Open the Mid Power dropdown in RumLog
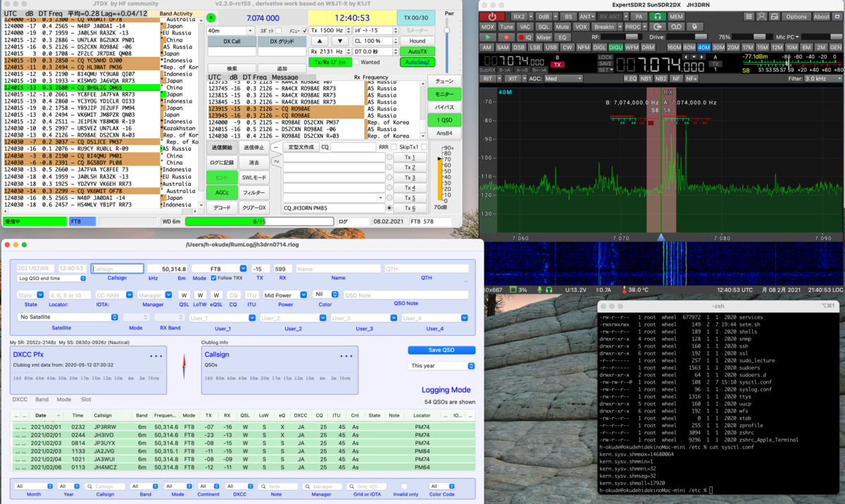The image size is (845, 504). 285,296
